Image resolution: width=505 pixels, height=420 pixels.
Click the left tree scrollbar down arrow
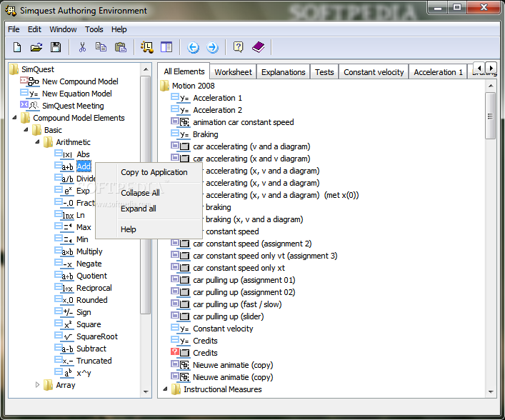146,392
